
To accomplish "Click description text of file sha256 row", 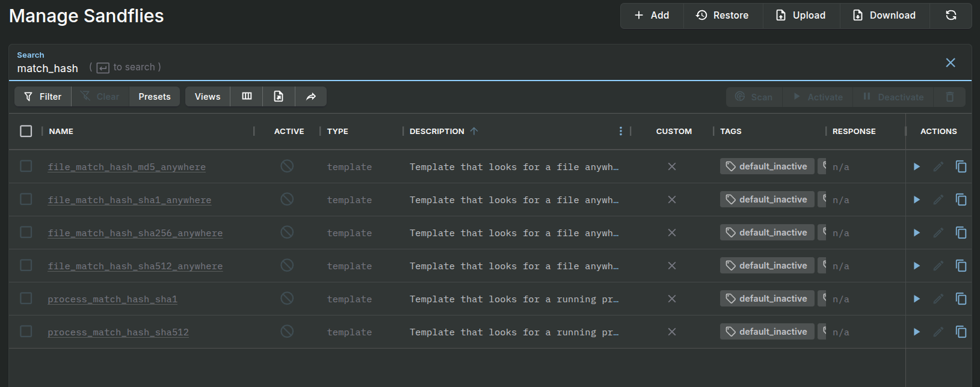I will click(514, 233).
